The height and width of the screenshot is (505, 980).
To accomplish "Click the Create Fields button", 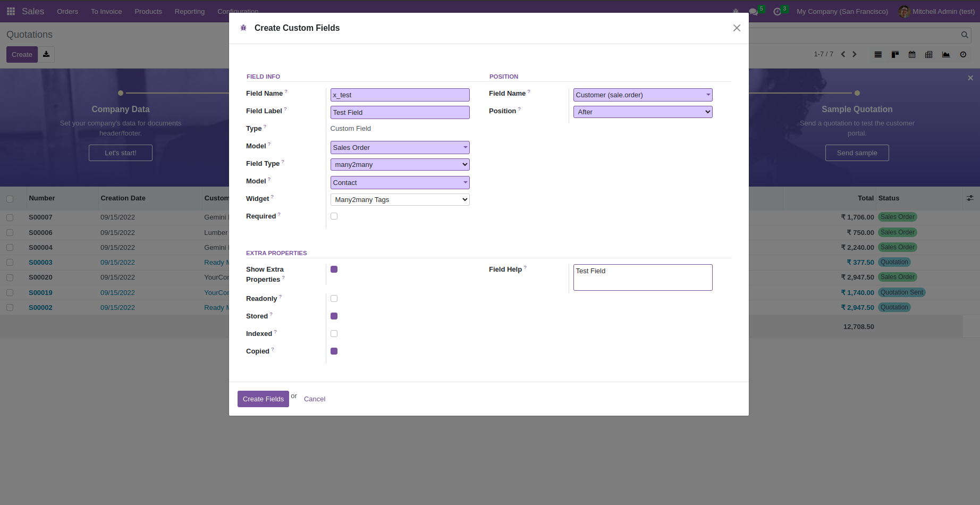I will coord(263,399).
